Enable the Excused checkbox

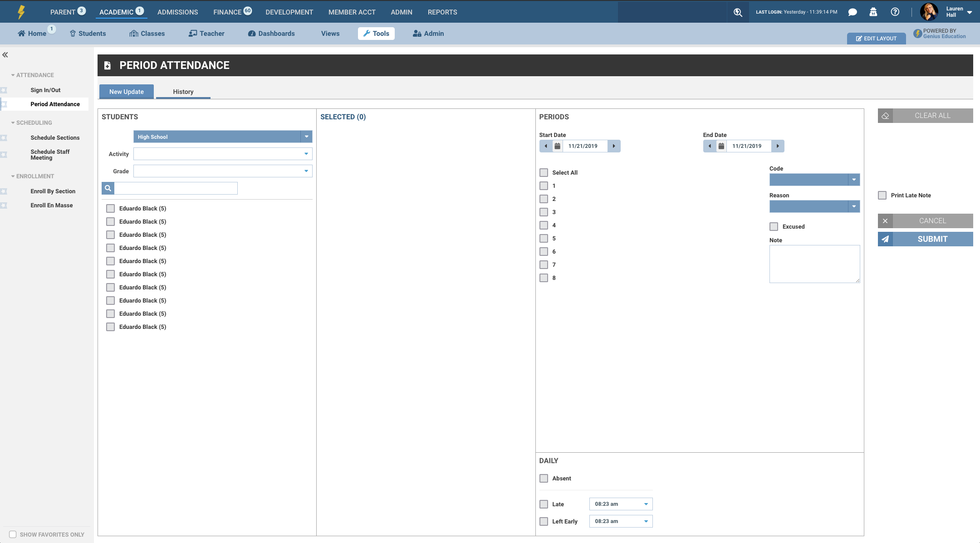pos(774,226)
